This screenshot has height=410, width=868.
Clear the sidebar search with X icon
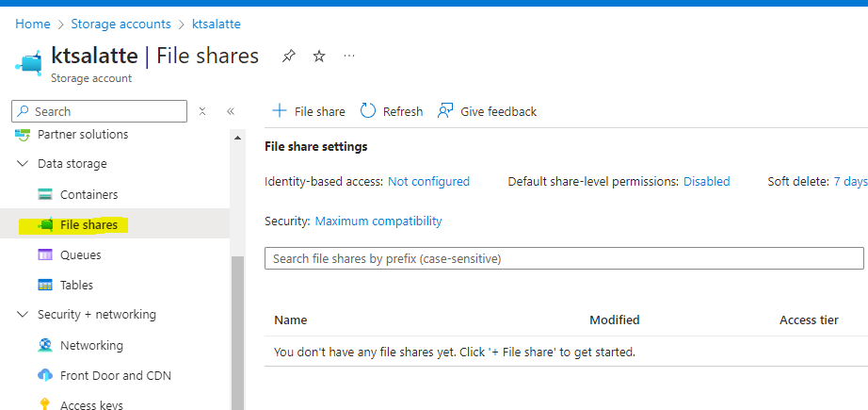point(202,111)
